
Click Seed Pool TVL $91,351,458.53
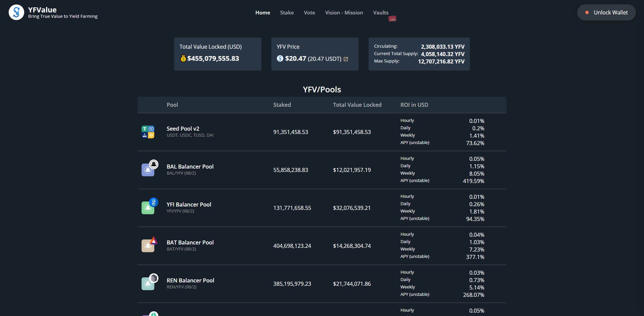pyautogui.click(x=352, y=132)
